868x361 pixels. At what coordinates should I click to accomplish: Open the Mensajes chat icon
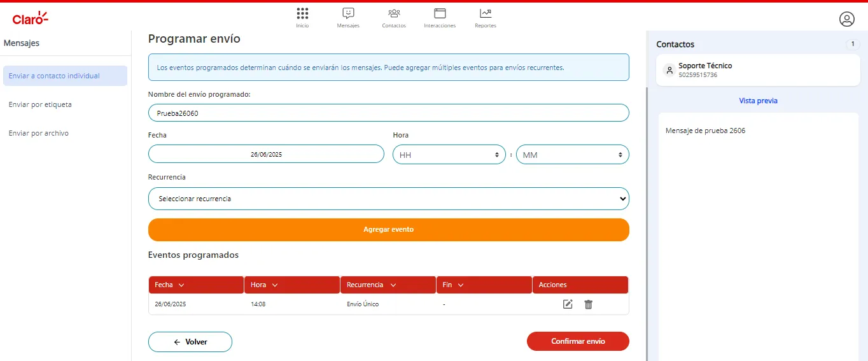click(348, 13)
